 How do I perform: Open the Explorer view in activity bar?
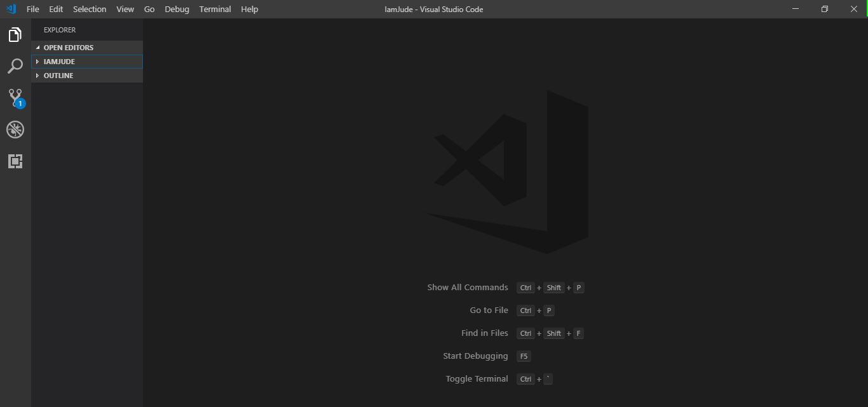[x=15, y=34]
